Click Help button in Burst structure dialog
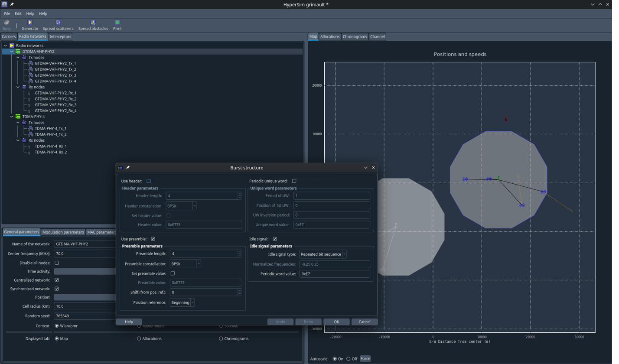619x364 pixels. tap(129, 322)
